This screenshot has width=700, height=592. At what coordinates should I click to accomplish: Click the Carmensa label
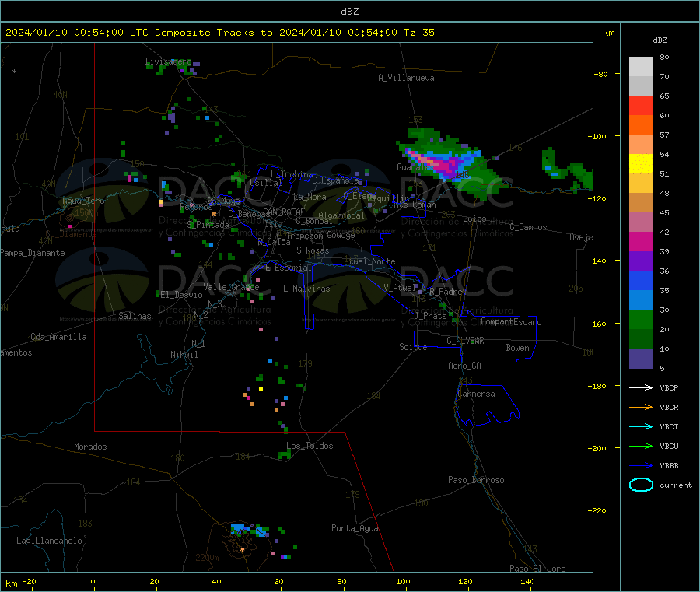[x=476, y=394]
